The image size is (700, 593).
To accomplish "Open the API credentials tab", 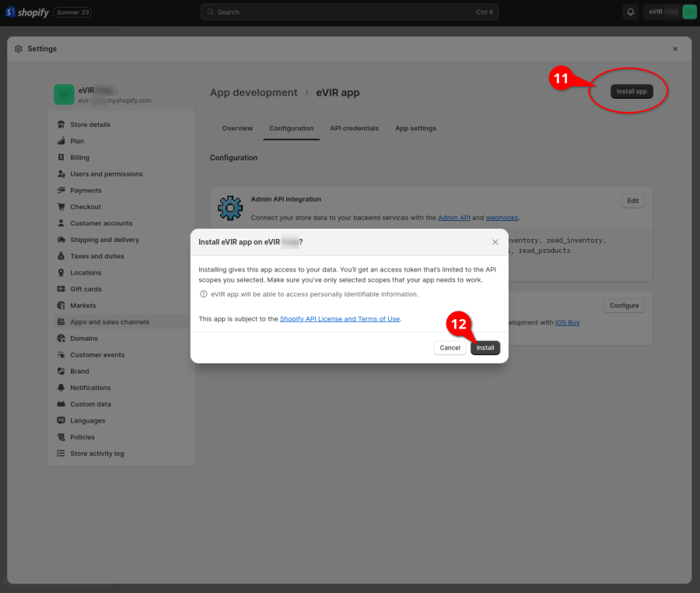I will point(355,128).
